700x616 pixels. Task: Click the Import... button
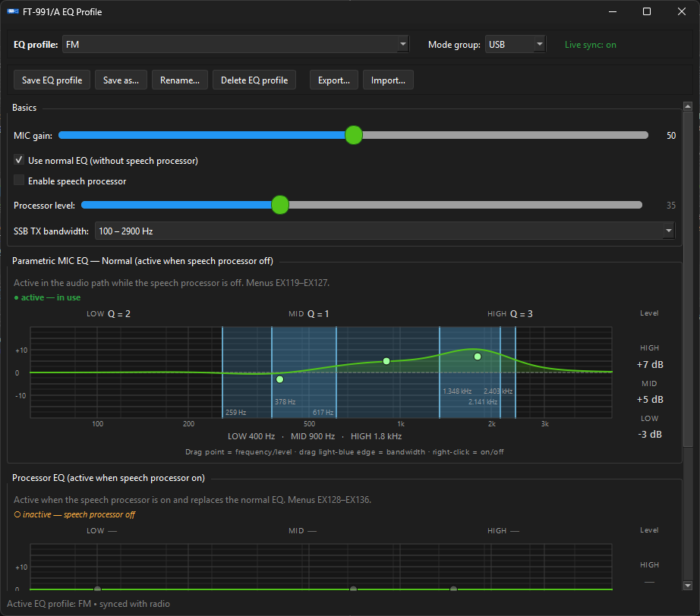click(388, 80)
